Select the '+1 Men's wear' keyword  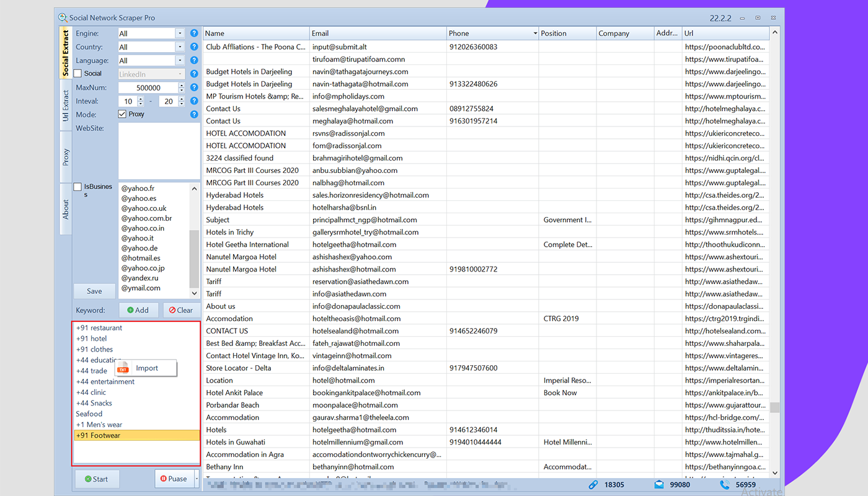tap(99, 425)
